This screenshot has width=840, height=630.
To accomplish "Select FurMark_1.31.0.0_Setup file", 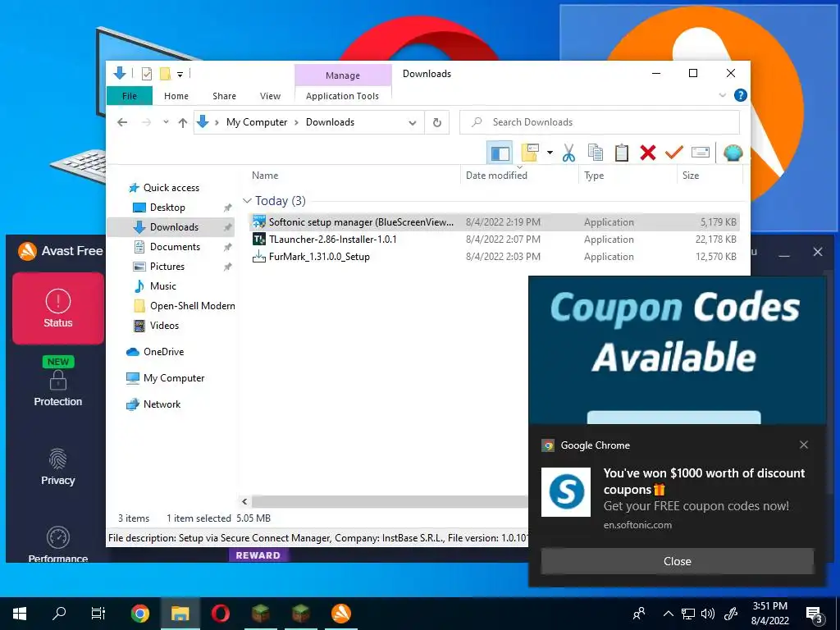I will point(495,256).
